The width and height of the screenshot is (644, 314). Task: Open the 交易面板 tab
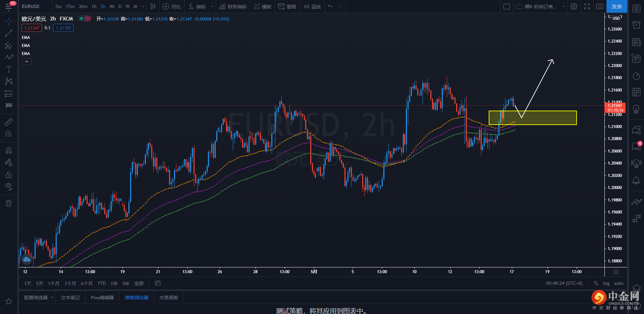pyautogui.click(x=169, y=298)
